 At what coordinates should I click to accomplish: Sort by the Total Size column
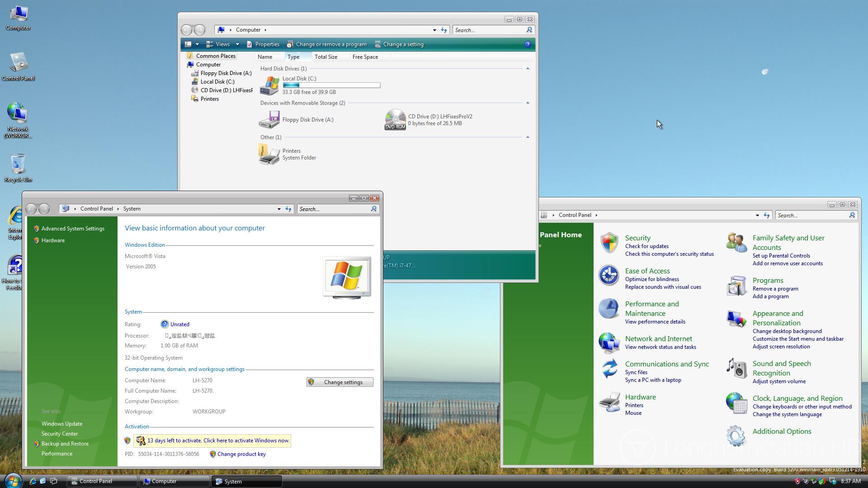(326, 57)
